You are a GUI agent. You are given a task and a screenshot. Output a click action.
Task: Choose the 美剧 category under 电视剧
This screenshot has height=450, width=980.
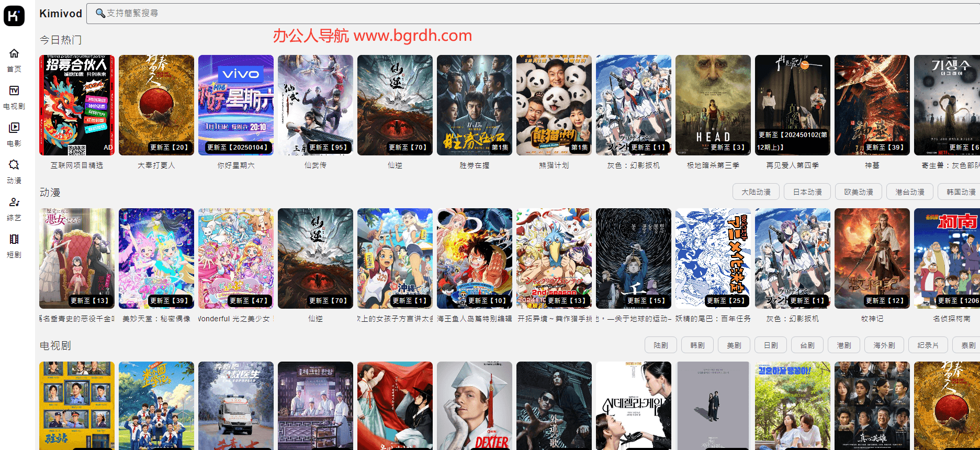coord(734,345)
